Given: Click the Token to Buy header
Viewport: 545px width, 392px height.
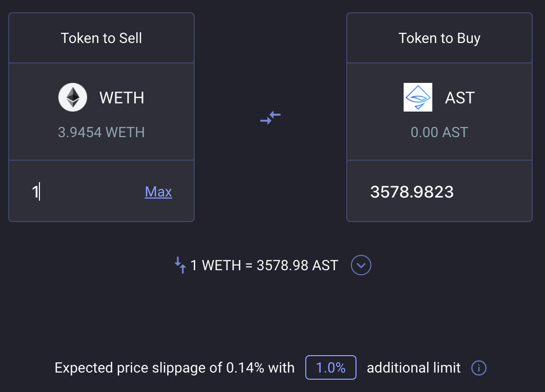Looking at the screenshot, I should [x=439, y=38].
